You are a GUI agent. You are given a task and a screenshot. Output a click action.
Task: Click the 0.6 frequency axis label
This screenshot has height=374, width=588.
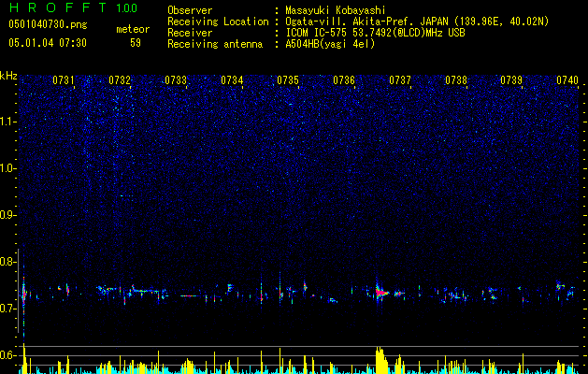[x=8, y=355]
